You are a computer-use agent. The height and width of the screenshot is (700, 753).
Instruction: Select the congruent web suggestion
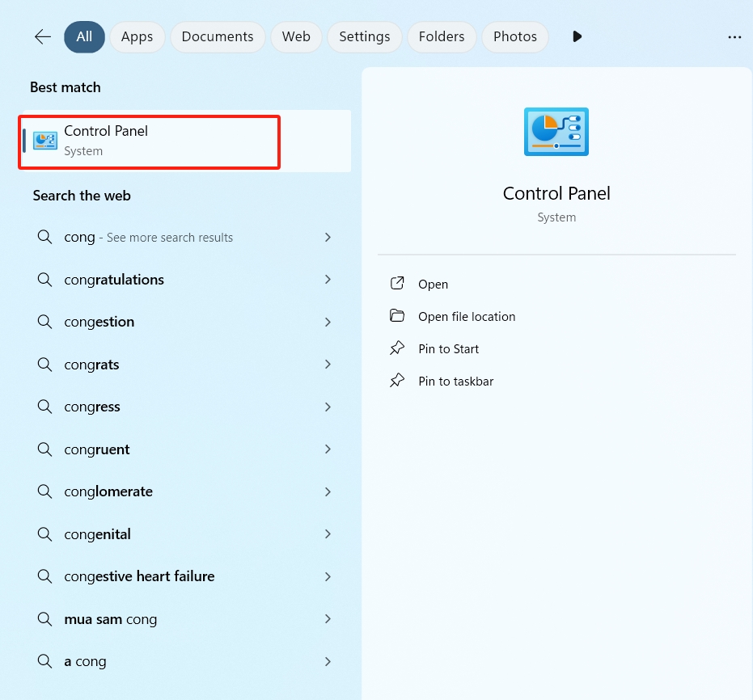coord(97,449)
